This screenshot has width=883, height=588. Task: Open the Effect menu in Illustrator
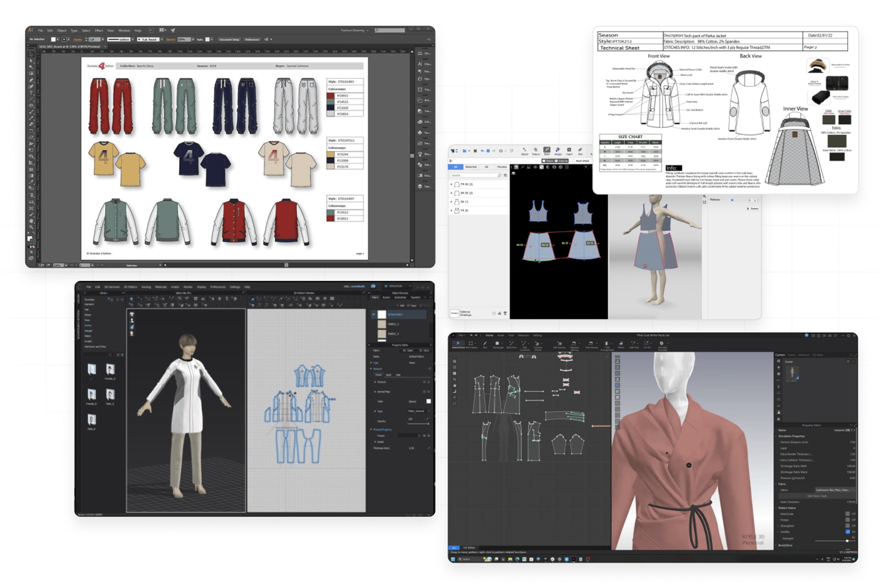point(99,30)
